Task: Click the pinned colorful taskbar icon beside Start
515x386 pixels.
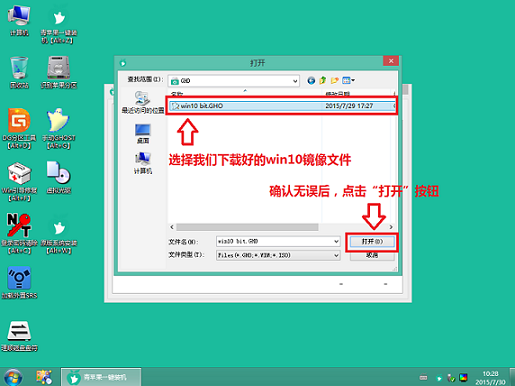Action: [x=44, y=377]
